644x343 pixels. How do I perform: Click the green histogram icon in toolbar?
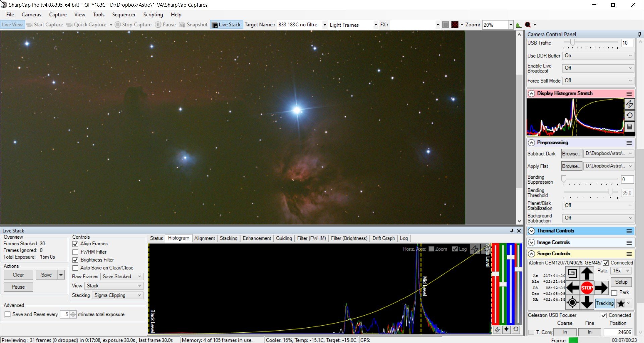pos(518,25)
